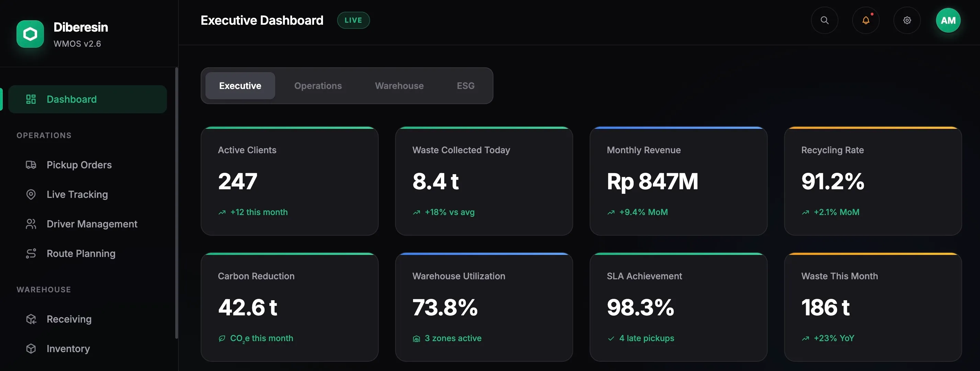The width and height of the screenshot is (980, 371).
Task: Open the SLA Achievement card
Action: pyautogui.click(x=678, y=307)
